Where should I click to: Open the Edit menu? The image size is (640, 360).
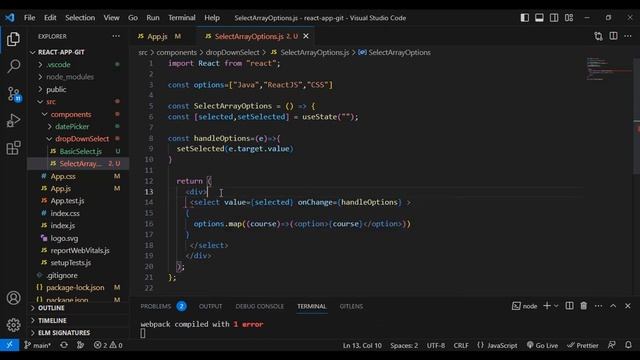pos(50,18)
